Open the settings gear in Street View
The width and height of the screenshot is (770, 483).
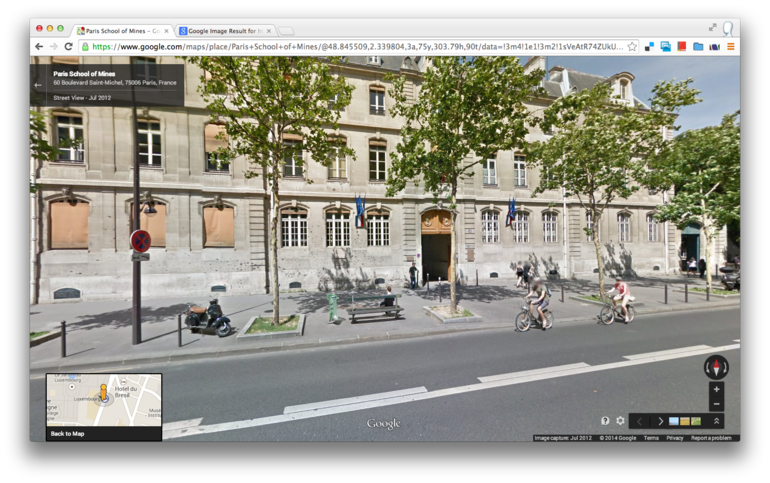coord(620,421)
